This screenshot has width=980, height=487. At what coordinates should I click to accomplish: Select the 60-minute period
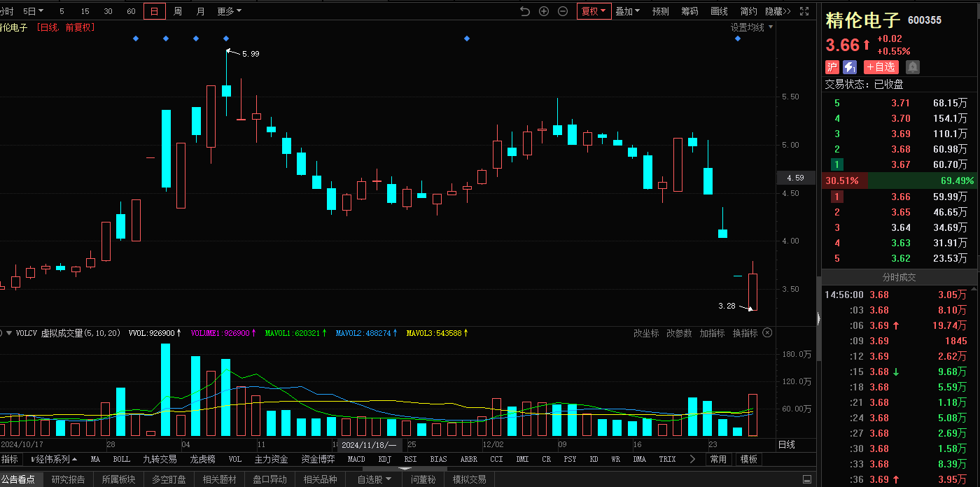click(x=131, y=11)
